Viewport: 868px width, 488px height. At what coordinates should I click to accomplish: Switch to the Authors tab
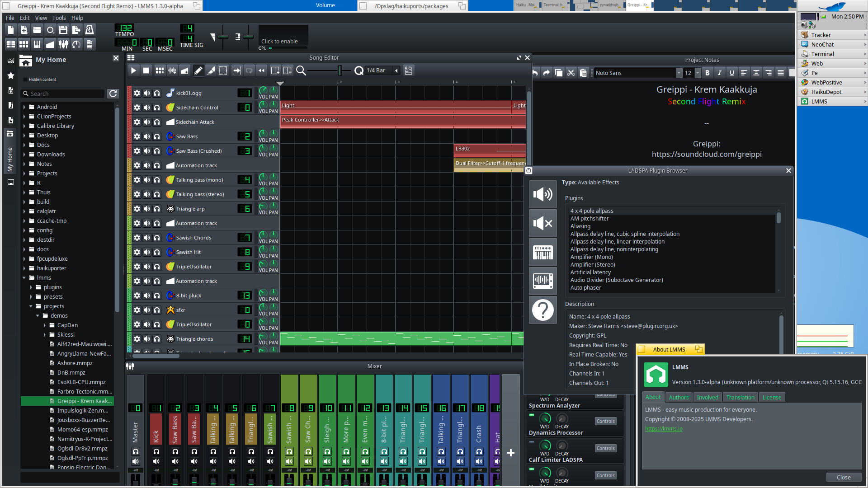coord(678,397)
